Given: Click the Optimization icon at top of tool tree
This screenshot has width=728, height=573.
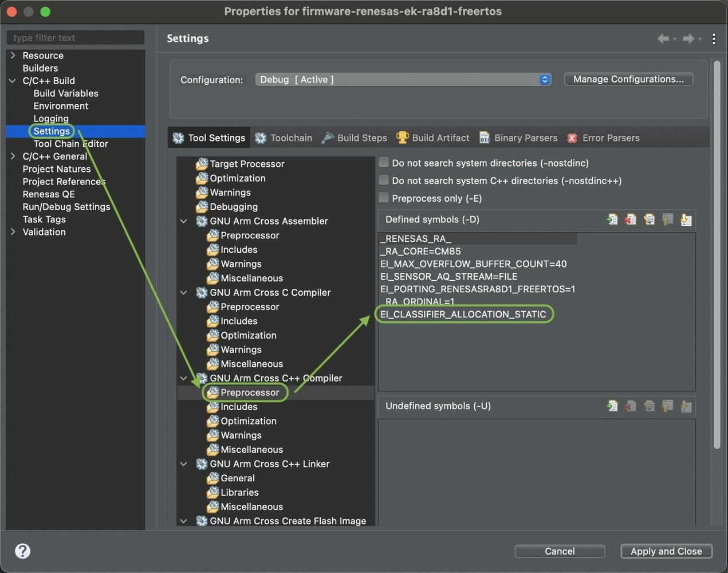Looking at the screenshot, I should coord(202,178).
